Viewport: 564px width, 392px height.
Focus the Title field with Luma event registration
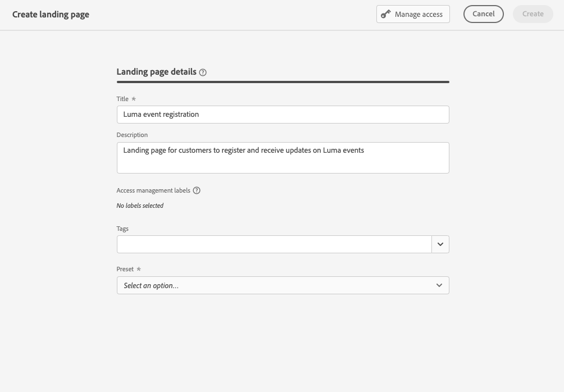(x=283, y=115)
